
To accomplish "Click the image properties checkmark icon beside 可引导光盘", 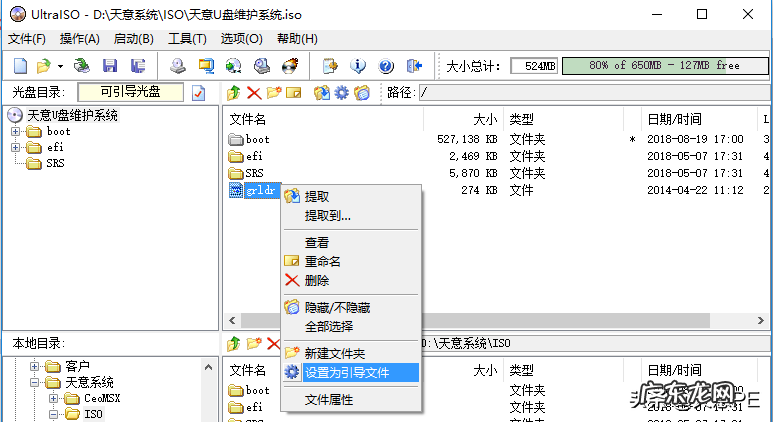I will pyautogui.click(x=199, y=93).
